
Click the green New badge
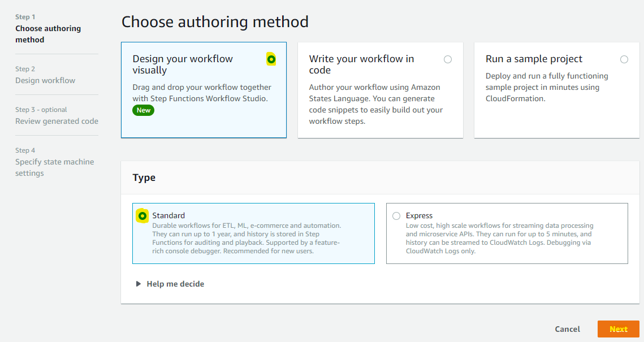(144, 110)
